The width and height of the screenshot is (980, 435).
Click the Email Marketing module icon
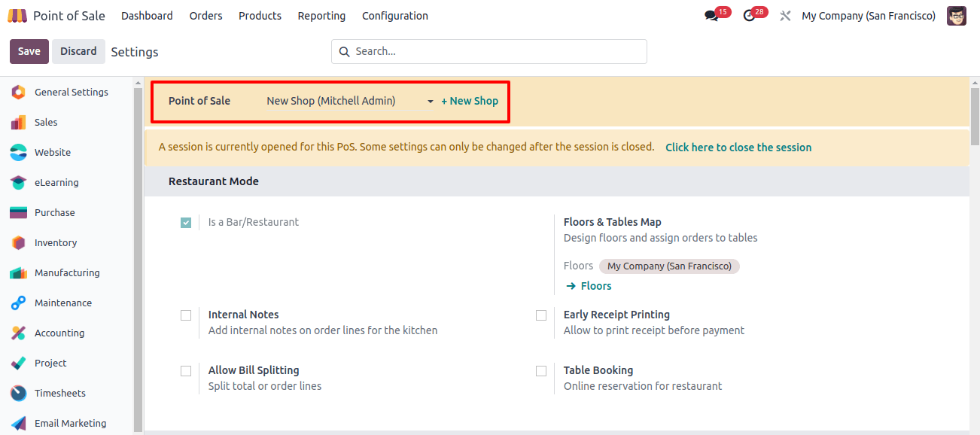[19, 423]
